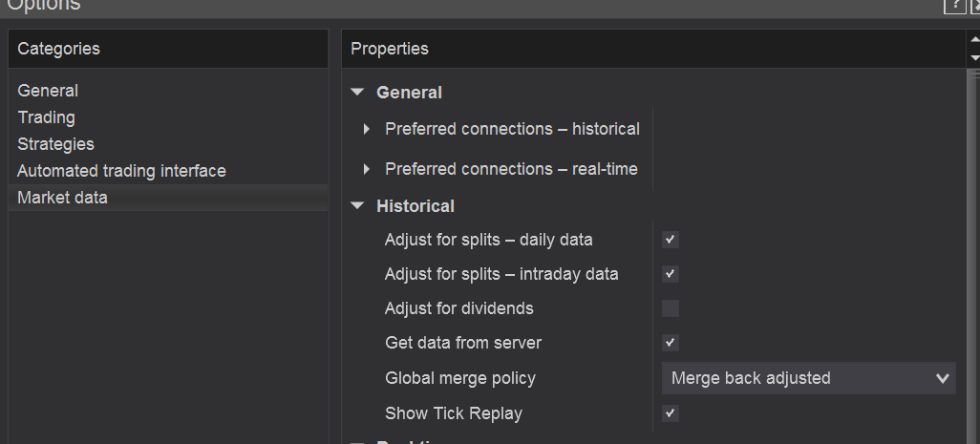Select the General category

tap(48, 91)
